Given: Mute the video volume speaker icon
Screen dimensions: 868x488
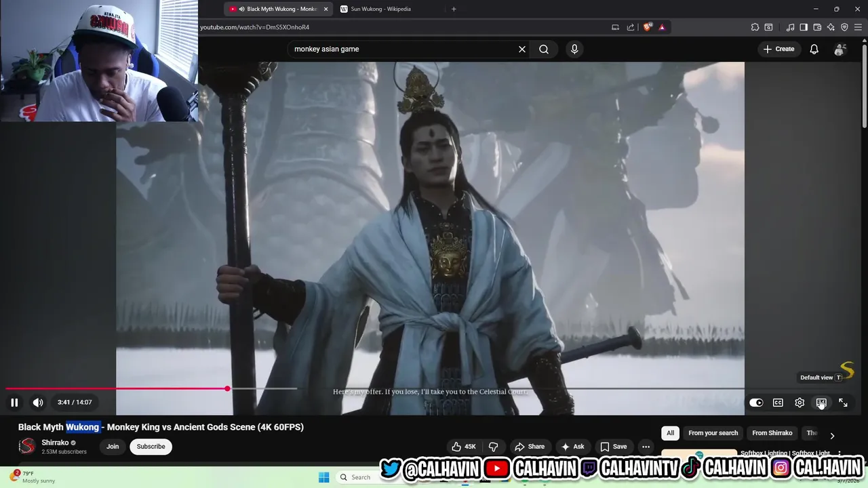Looking at the screenshot, I should tap(38, 403).
